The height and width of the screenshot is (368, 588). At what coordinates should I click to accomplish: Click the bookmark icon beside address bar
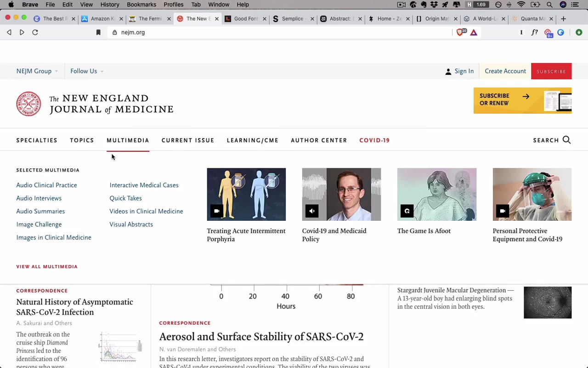coord(98,32)
